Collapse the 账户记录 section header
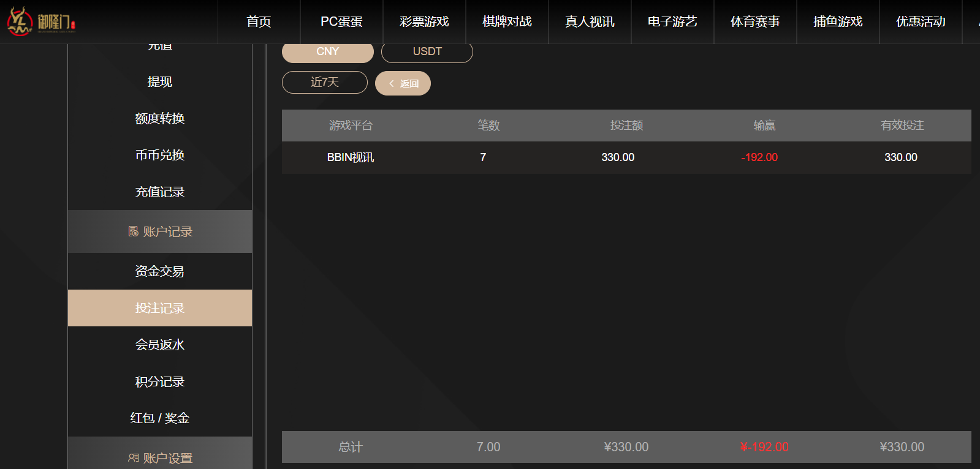Viewport: 980px width, 469px height. click(160, 231)
